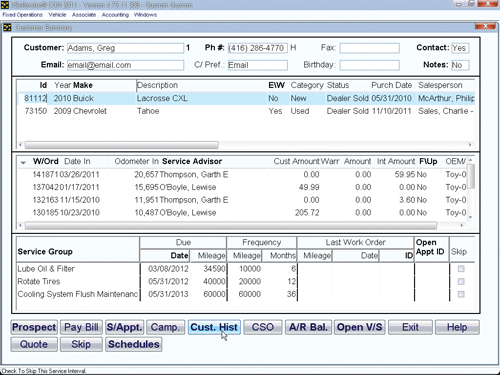Select the 2010 Buick Lacrosse CXL row

click(x=246, y=98)
